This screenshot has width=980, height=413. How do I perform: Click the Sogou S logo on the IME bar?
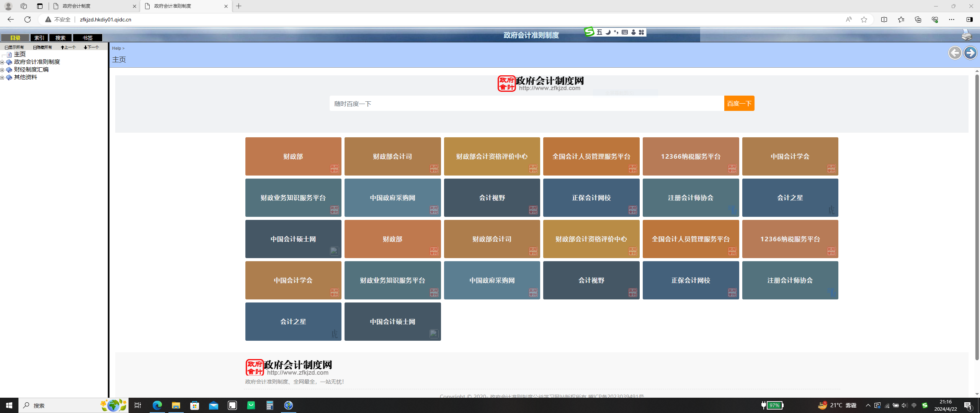click(589, 32)
